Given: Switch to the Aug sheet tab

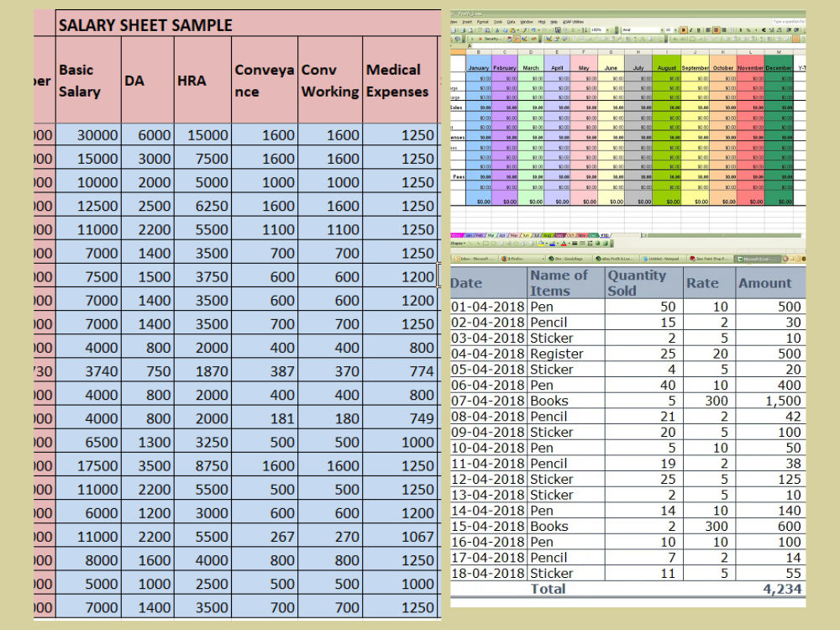Looking at the screenshot, I should [x=548, y=235].
